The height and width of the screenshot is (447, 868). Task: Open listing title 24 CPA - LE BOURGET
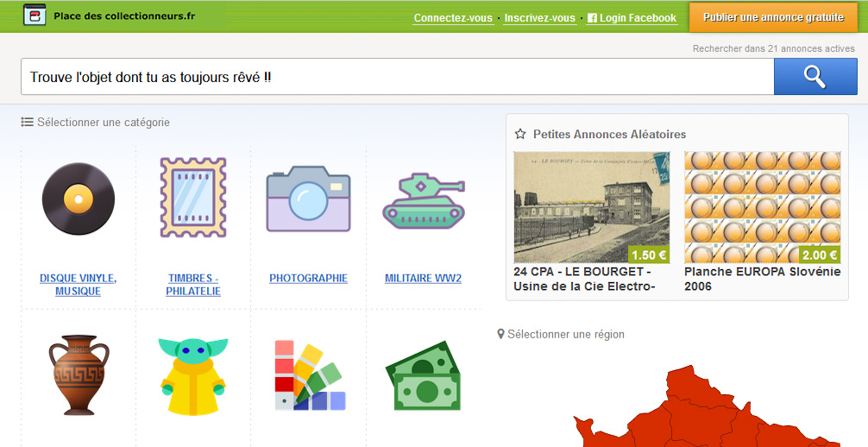[x=585, y=280]
